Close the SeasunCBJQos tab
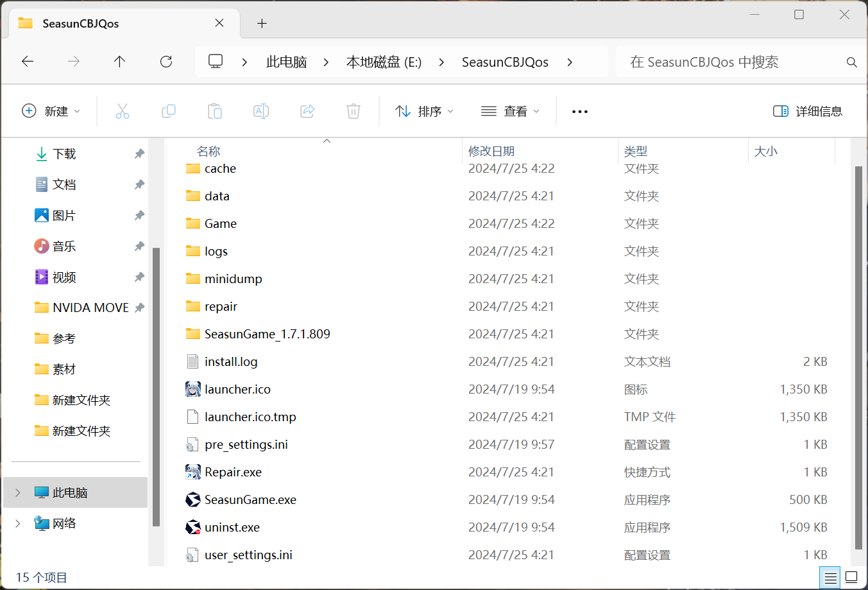The height and width of the screenshot is (590, 868). tap(219, 23)
